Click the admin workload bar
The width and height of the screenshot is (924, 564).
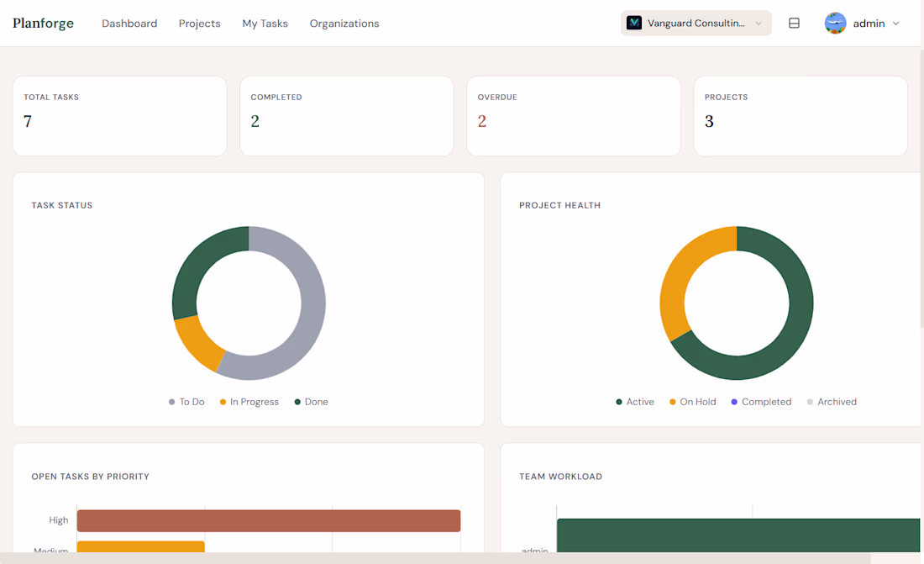click(738, 535)
